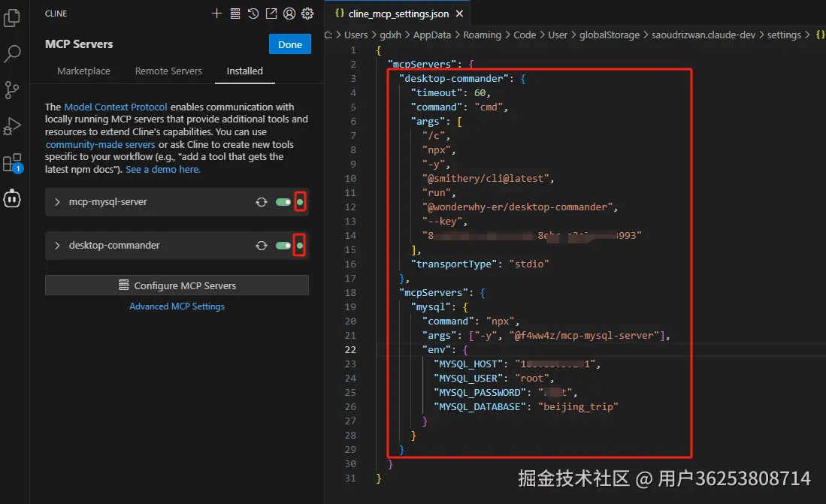The image size is (826, 504).
Task: Click the "transportType" key on line 16
Action: 453,264
